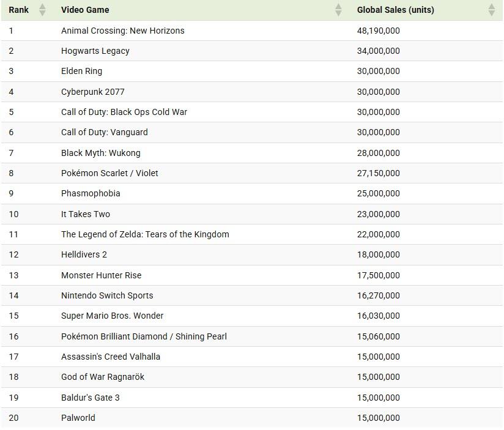Click the sort arrows in the Rank column
Screen dimensions: 504x430
42,10
